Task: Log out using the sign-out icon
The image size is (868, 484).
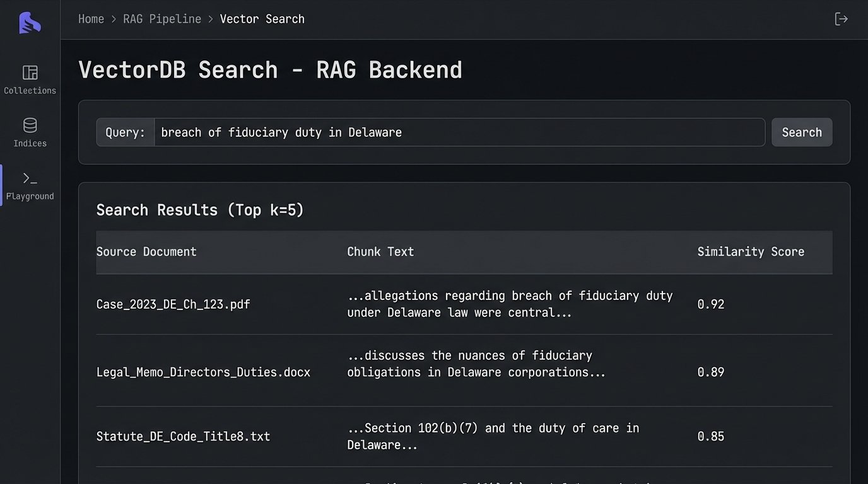Action: point(842,18)
